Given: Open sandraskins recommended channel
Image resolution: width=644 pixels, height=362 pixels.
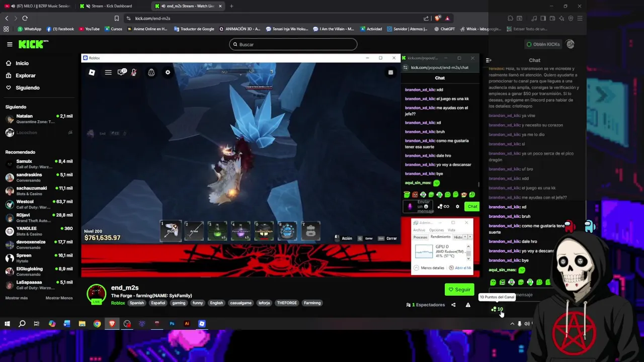Looking at the screenshot, I should [39, 177].
